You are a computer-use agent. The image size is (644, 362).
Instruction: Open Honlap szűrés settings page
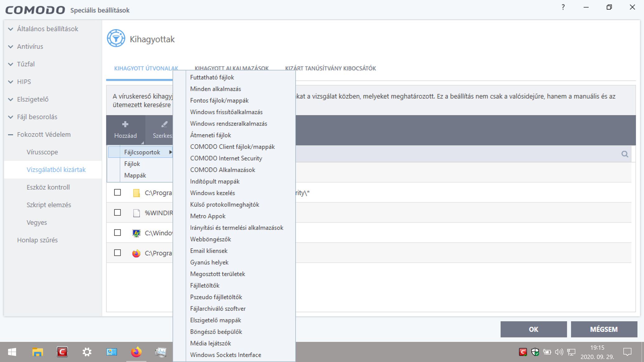point(37,240)
